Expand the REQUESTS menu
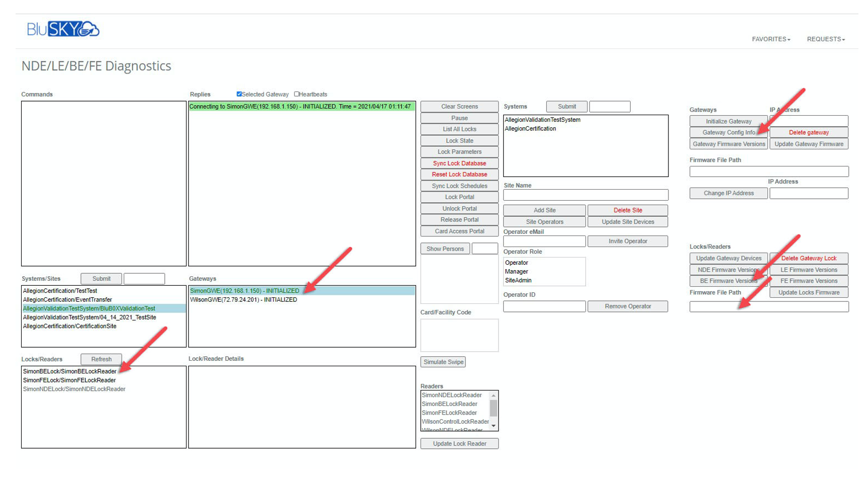Image resolution: width=868 pixels, height=484 pixels. [x=825, y=39]
